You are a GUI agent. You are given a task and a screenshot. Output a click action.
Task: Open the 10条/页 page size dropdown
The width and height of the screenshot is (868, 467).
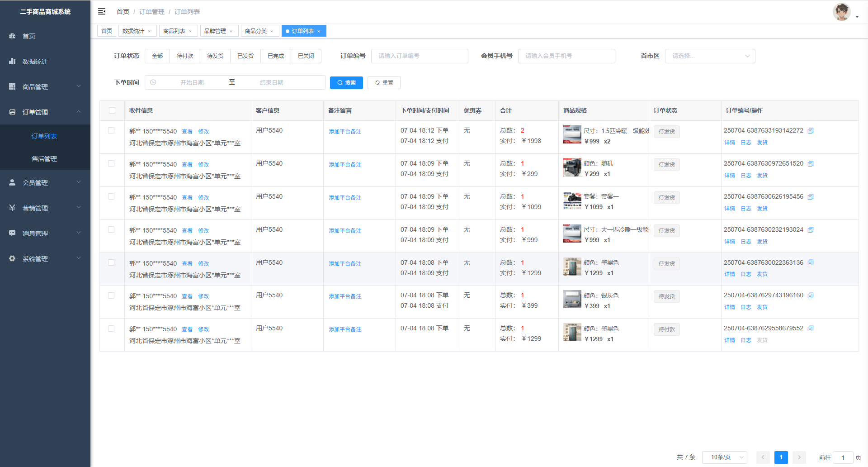[724, 457]
